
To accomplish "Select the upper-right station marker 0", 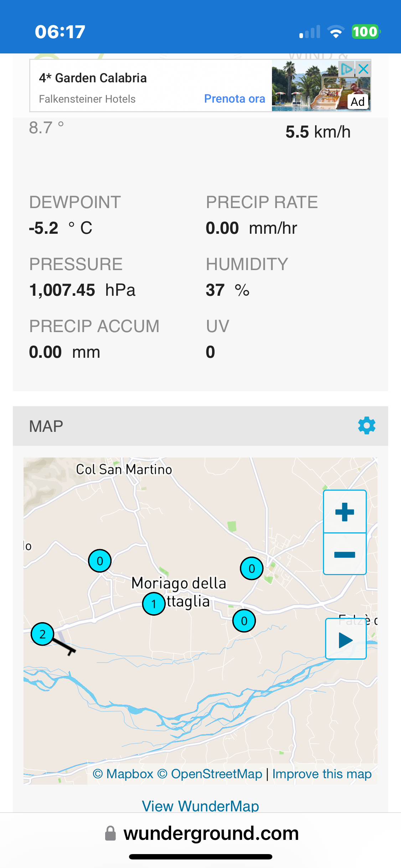I will 252,568.
